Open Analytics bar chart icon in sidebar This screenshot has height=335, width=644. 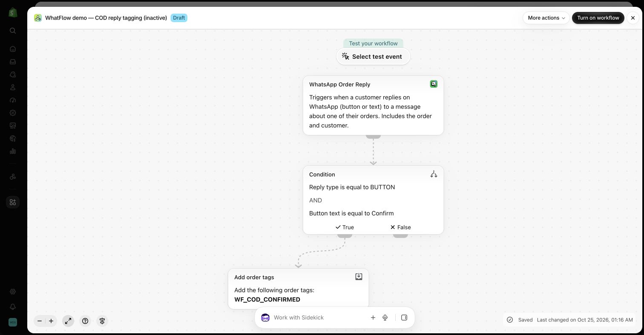tap(13, 151)
